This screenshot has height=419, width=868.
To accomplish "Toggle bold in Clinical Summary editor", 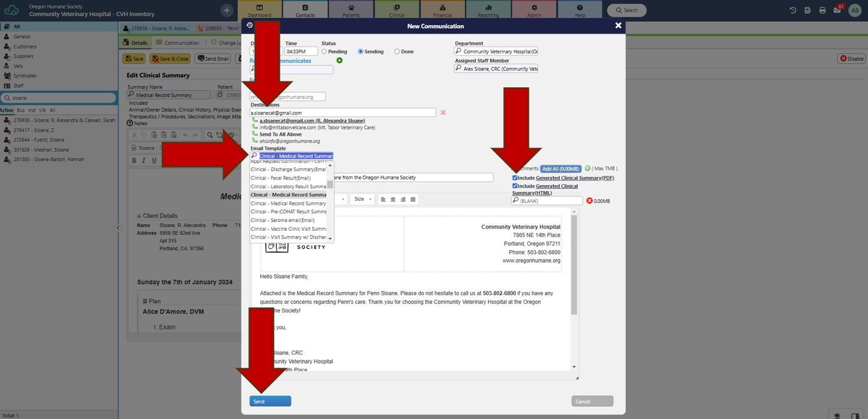I will coord(134,161).
